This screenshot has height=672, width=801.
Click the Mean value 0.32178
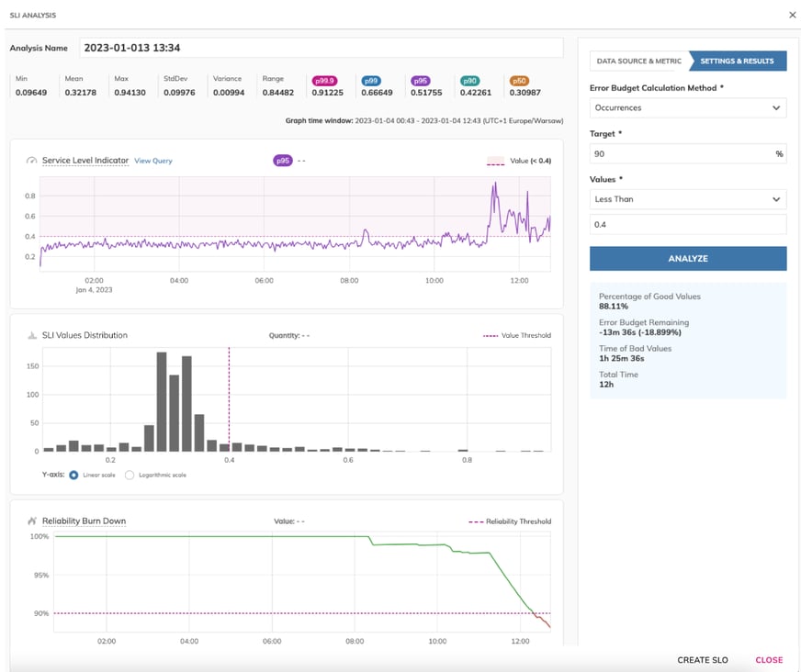click(x=80, y=93)
